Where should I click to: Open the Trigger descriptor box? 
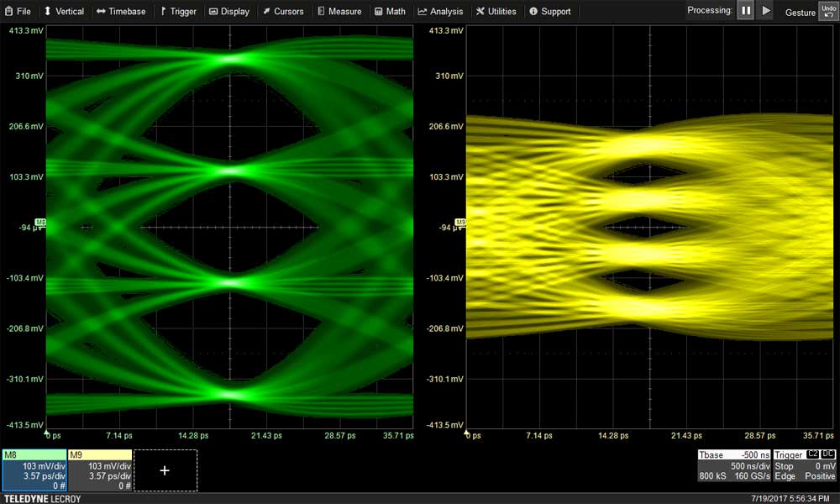pos(804,466)
